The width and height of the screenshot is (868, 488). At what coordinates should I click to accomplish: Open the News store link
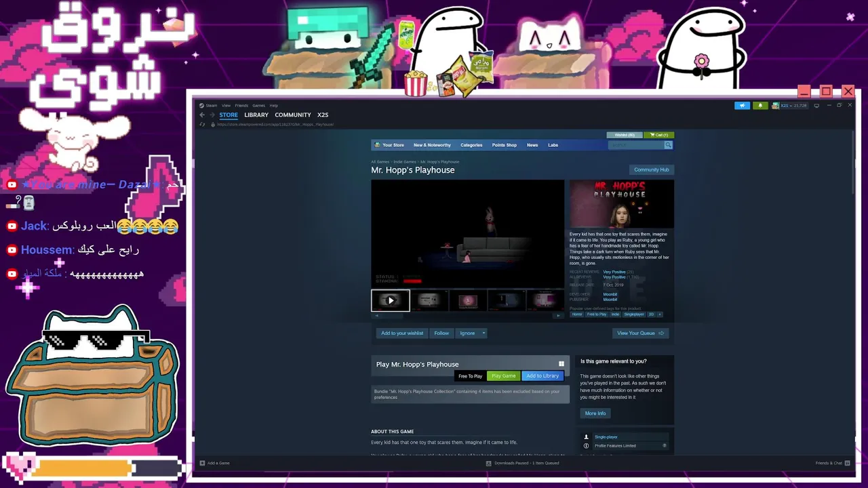coord(532,145)
